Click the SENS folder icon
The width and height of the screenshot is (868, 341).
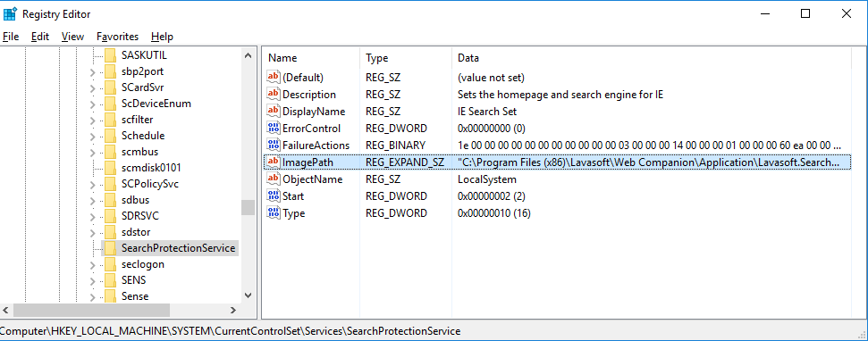[110, 280]
